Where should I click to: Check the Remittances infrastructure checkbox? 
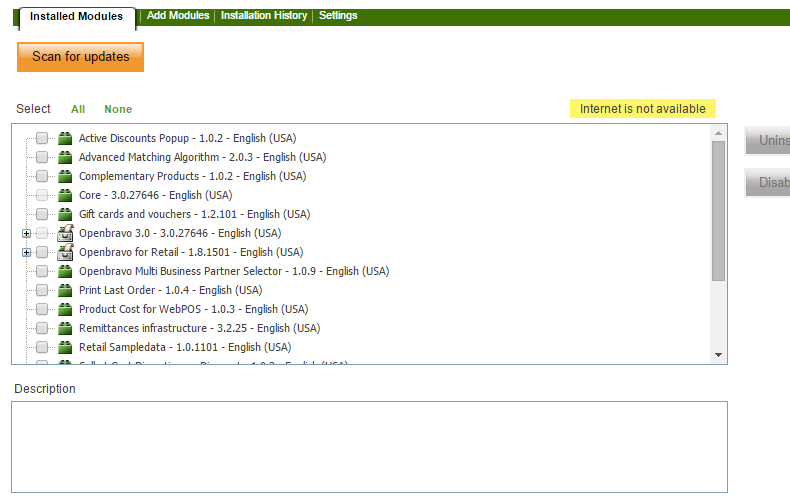click(42, 328)
